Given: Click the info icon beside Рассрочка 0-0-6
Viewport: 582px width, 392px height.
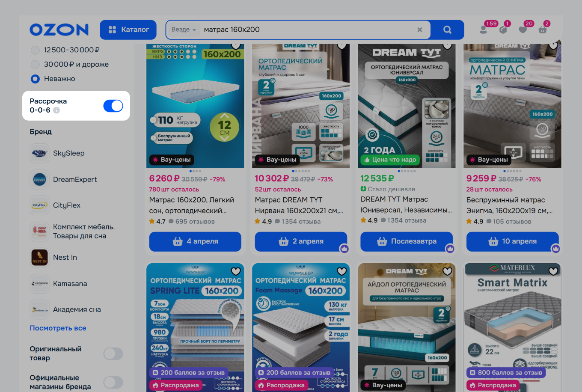Looking at the screenshot, I should (x=56, y=110).
